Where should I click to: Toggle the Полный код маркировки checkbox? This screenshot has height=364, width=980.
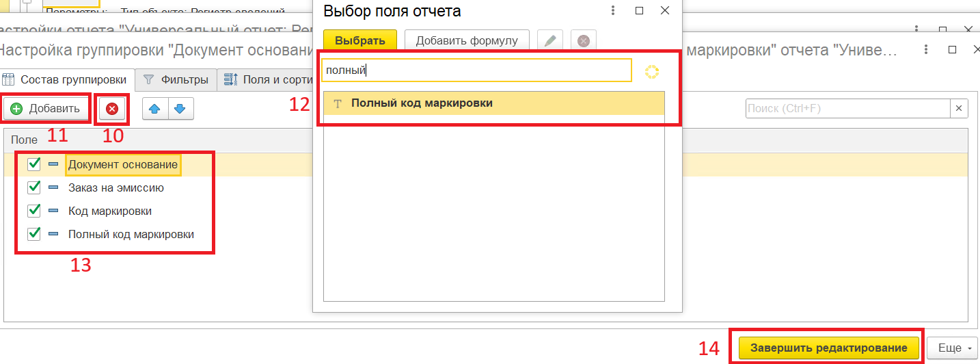click(33, 234)
